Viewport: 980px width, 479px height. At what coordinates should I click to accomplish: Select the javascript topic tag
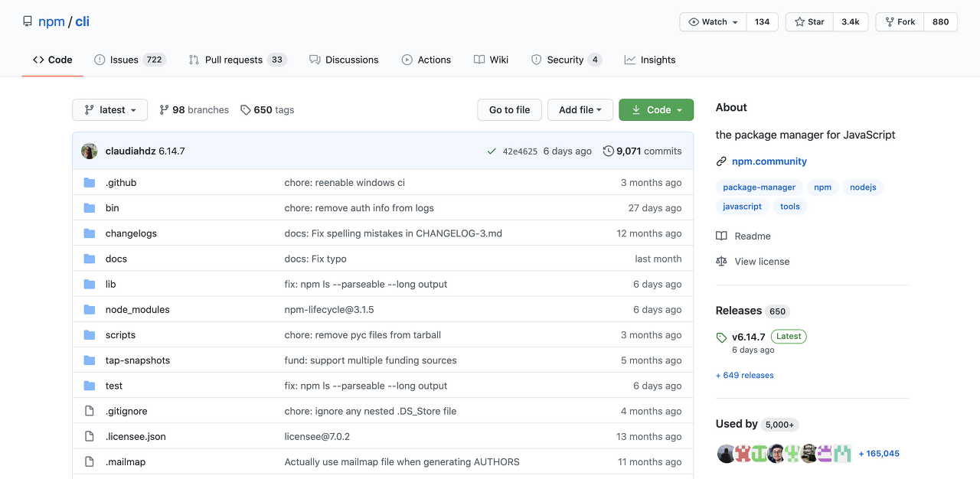coord(743,207)
